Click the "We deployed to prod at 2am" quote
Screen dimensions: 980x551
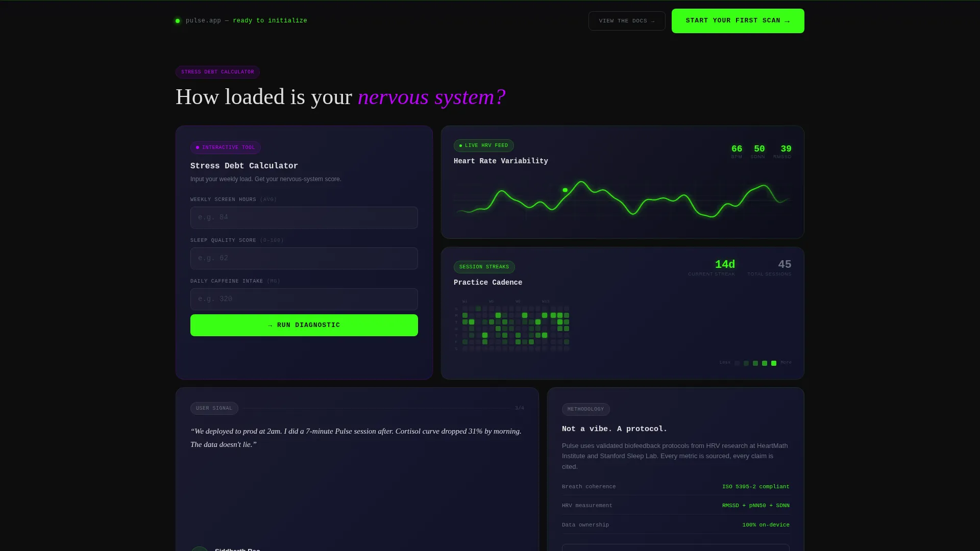pyautogui.click(x=356, y=438)
